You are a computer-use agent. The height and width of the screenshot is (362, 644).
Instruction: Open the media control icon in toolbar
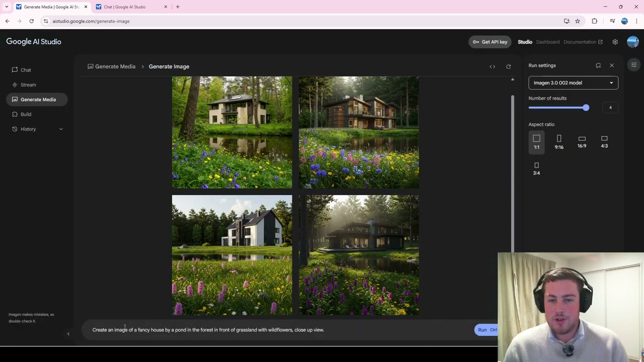click(x=612, y=21)
